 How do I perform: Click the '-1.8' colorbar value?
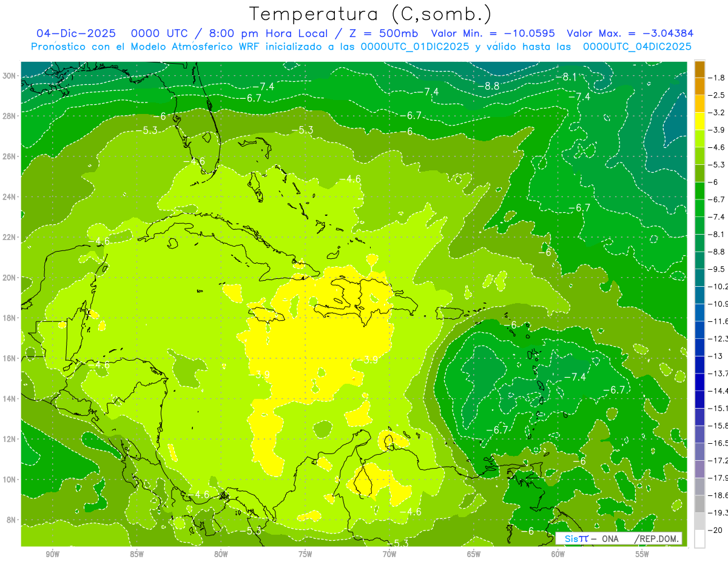click(717, 78)
